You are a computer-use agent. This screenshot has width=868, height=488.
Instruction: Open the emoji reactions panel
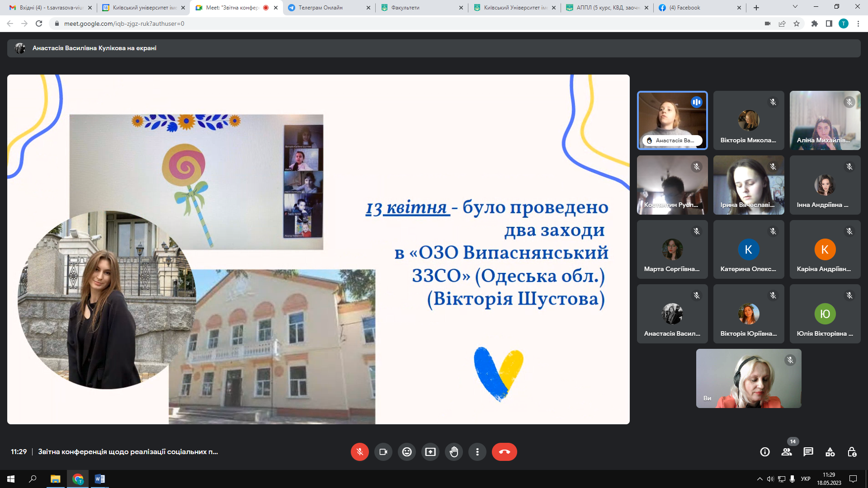pos(407,452)
